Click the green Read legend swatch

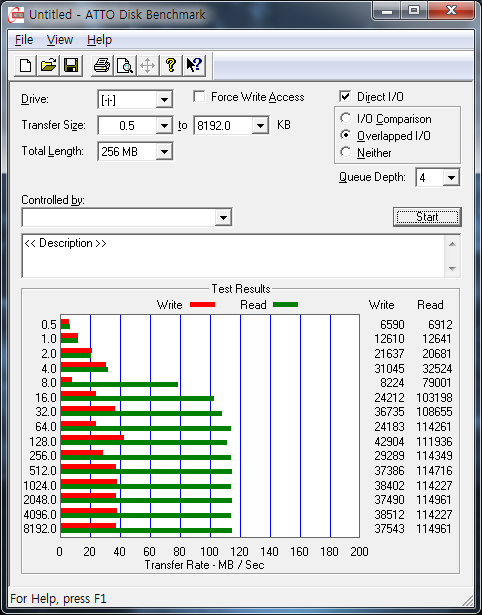coord(285,304)
